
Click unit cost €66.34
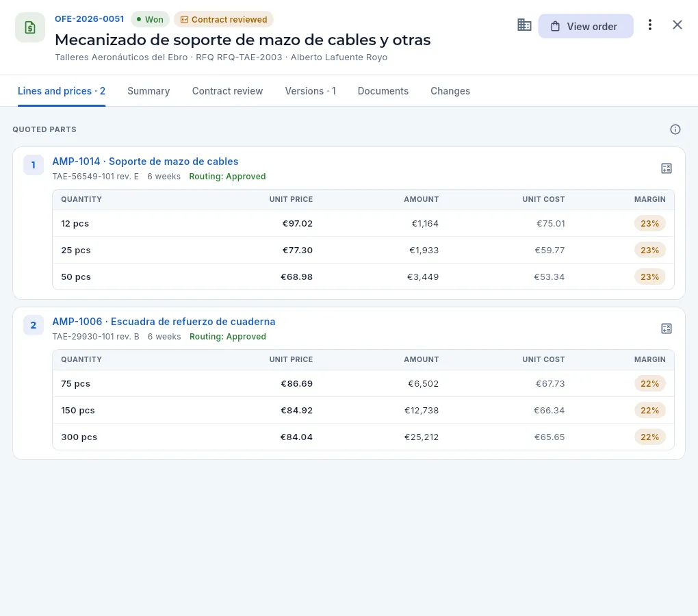click(x=550, y=411)
